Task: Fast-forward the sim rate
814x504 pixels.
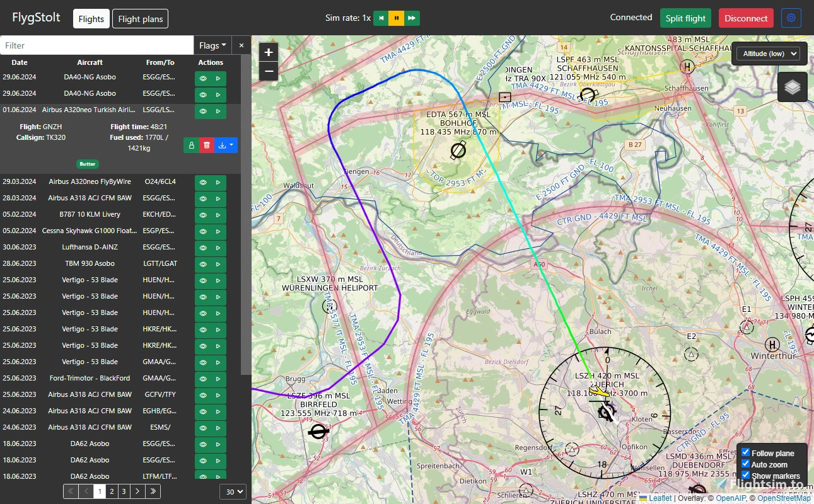Action: pyautogui.click(x=412, y=18)
